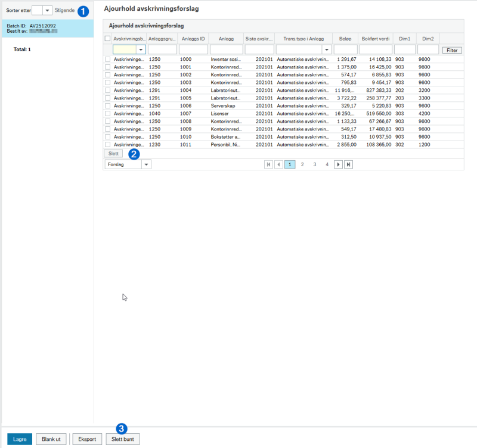Check the Serverskap row checkbox
Viewport: 477px width, 448px height.
tap(107, 105)
